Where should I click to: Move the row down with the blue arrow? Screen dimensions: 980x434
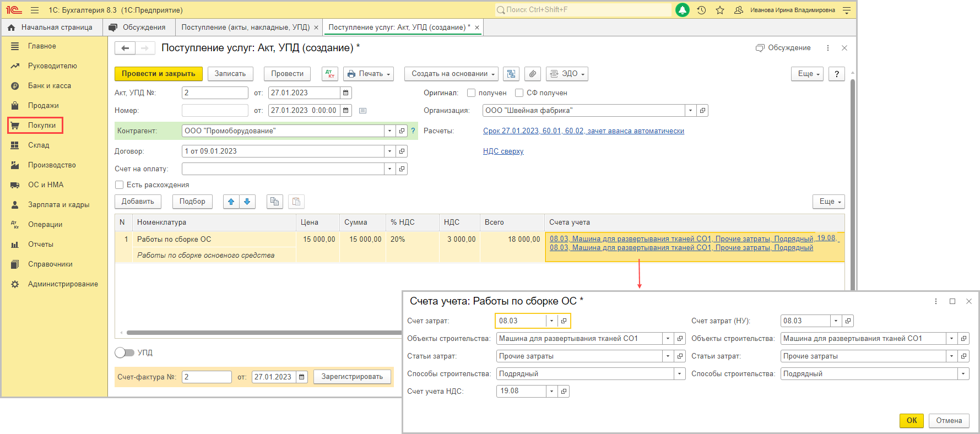point(247,202)
